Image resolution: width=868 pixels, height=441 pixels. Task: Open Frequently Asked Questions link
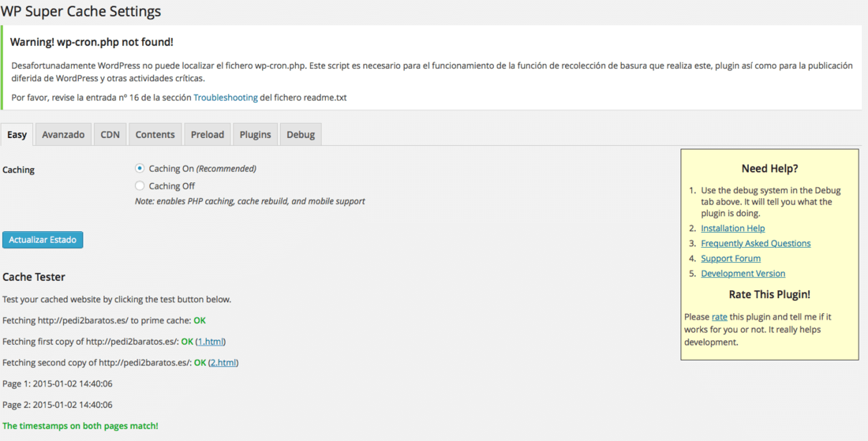[756, 243]
